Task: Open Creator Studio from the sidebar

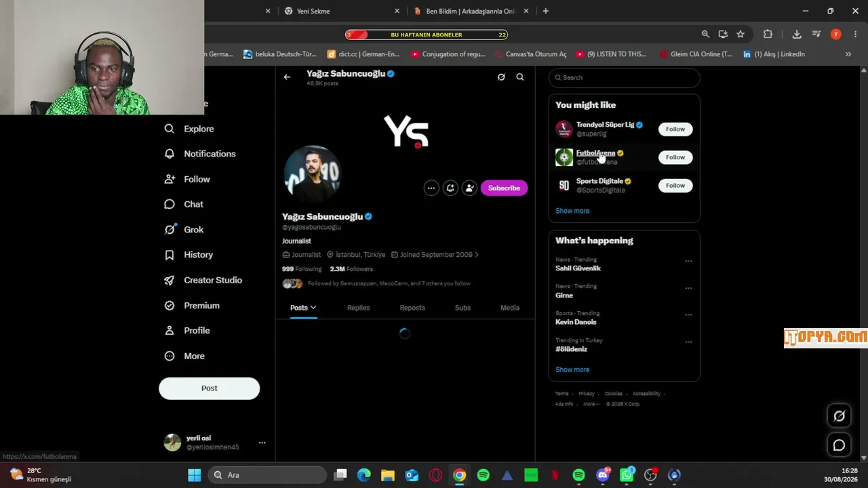Action: point(203,280)
